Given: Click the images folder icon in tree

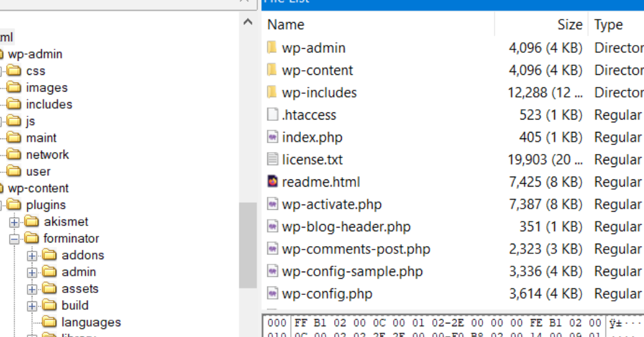Looking at the screenshot, I should pyautogui.click(x=14, y=87).
